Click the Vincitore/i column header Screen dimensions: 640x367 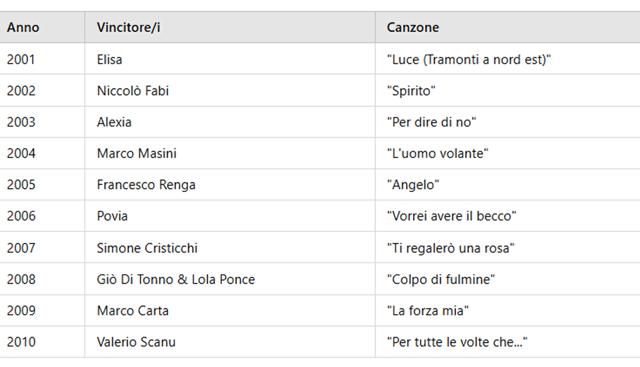coord(129,27)
